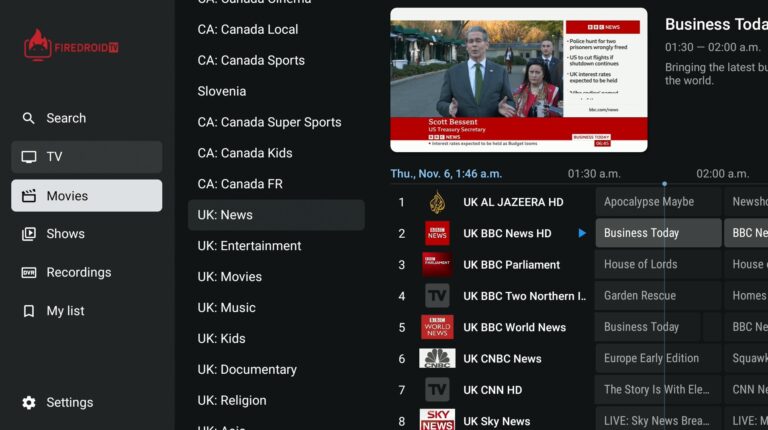Screen dimensions: 768x430
Task: Open Settings at the sidebar bottom
Action: (69, 402)
